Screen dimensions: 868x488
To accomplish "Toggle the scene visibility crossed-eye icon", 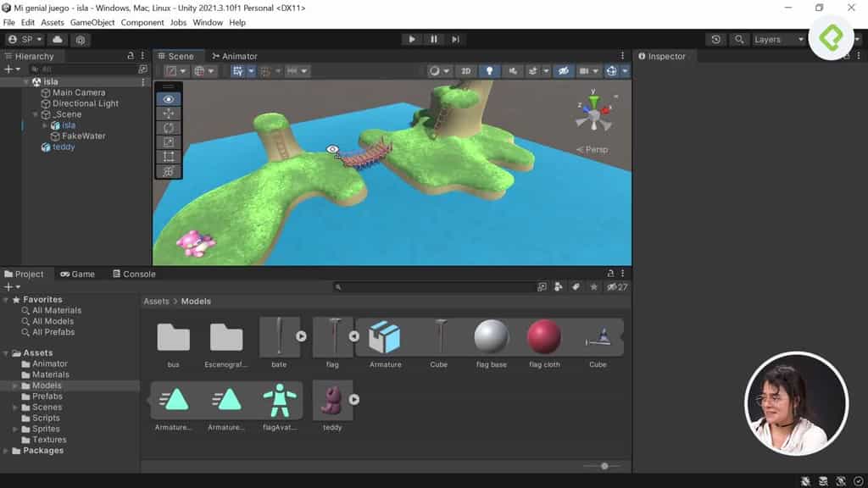I will click(563, 70).
